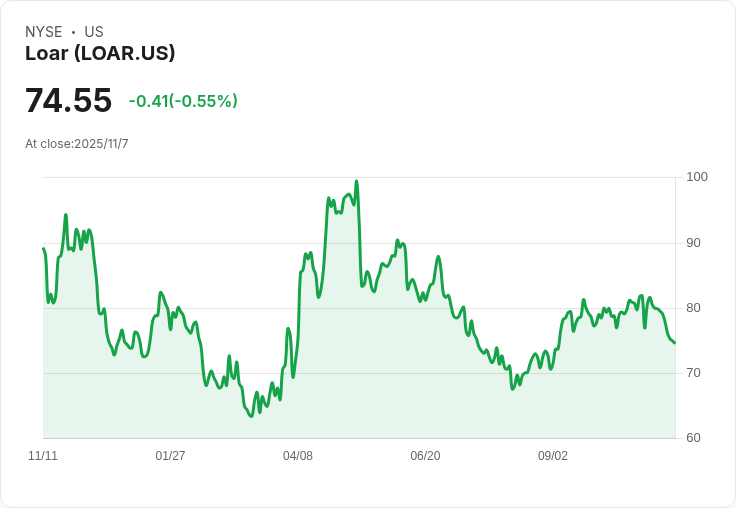Click the 74.55 current price
Screen dimensions: 736x508
tap(68, 101)
